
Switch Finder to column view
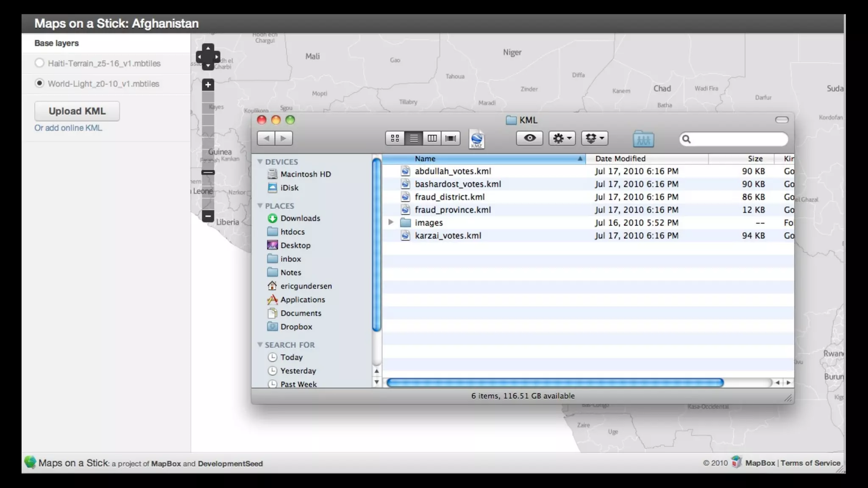pos(432,138)
